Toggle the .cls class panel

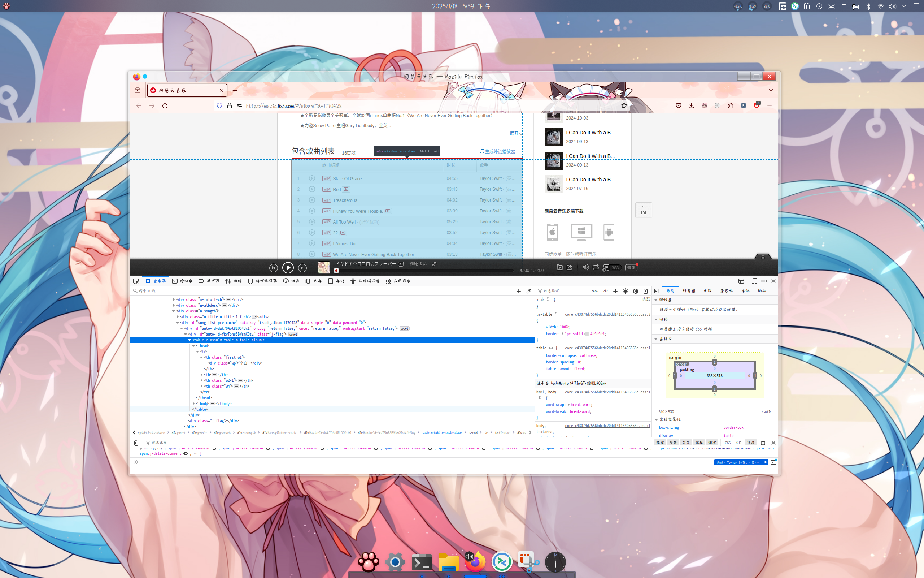[x=605, y=291]
